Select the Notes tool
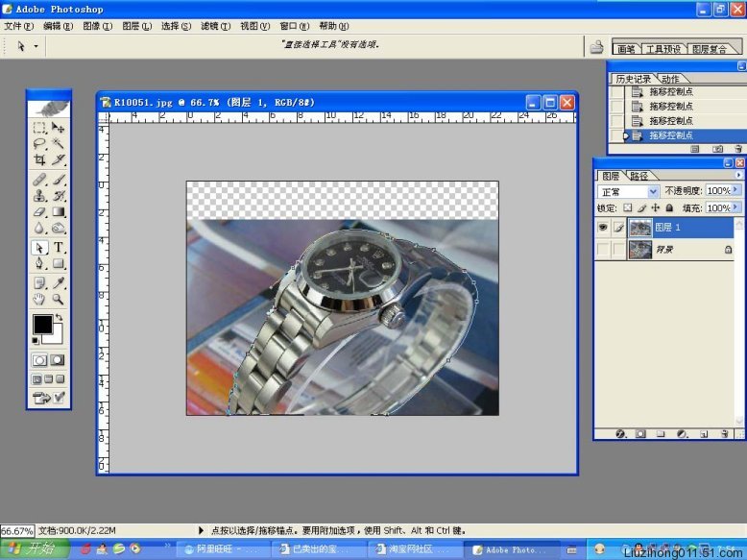Viewport: 747px width, 560px height. tap(39, 283)
